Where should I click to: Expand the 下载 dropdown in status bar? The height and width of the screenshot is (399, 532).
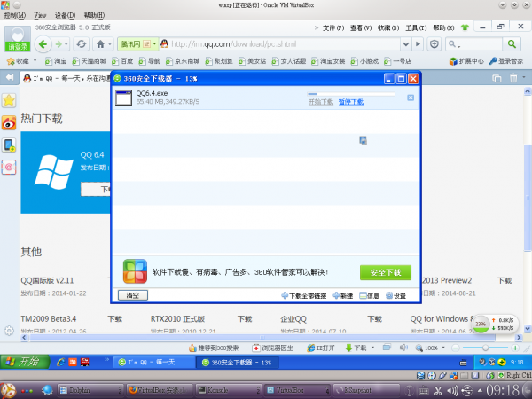coord(373,348)
